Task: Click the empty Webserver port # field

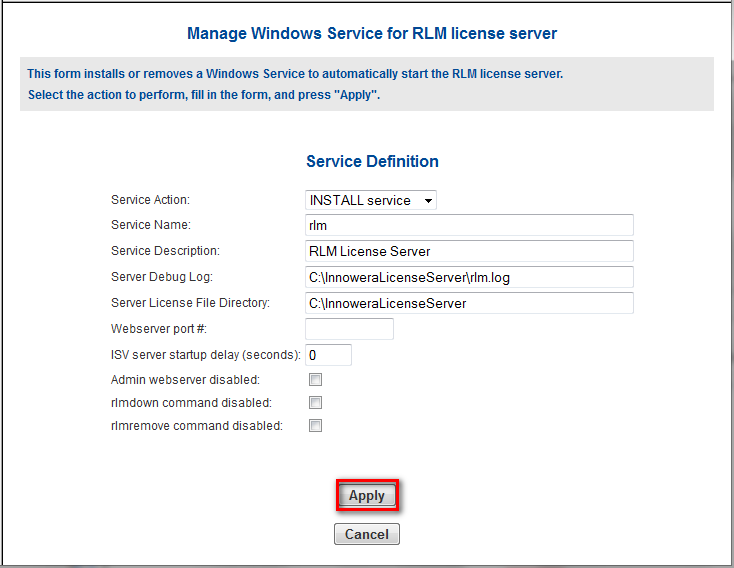Action: (x=349, y=329)
